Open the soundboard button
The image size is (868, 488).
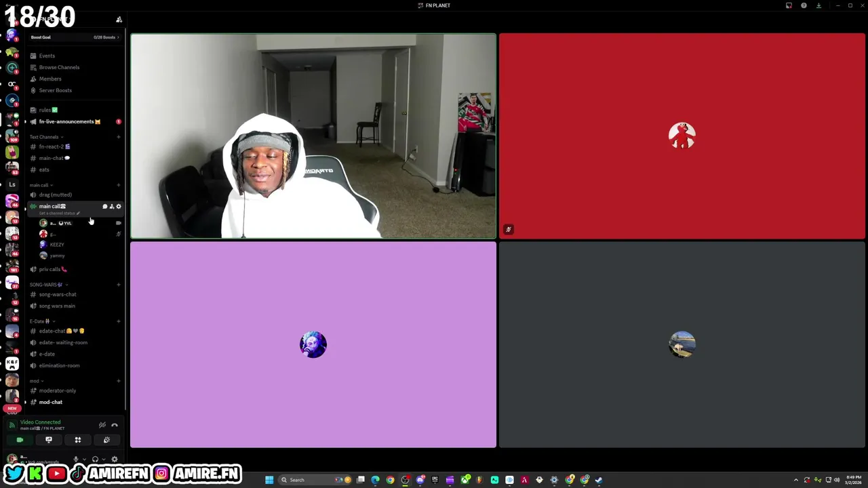[106, 440]
